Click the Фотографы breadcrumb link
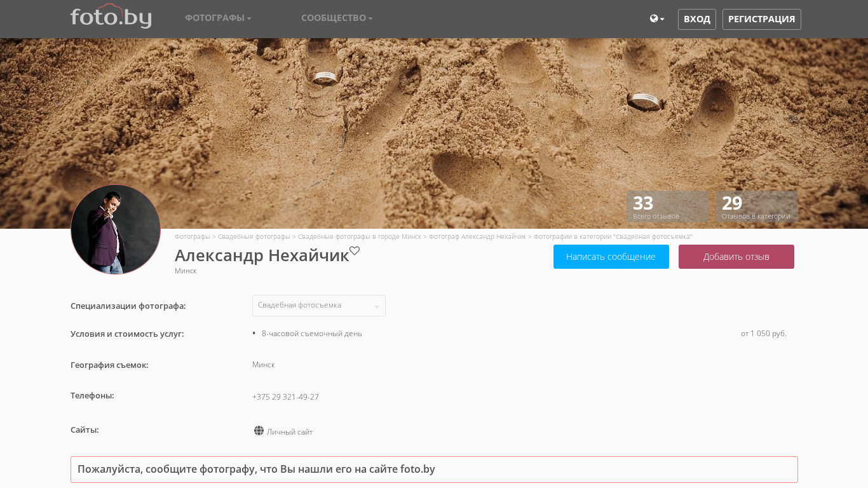This screenshot has height=488, width=868. pos(192,236)
